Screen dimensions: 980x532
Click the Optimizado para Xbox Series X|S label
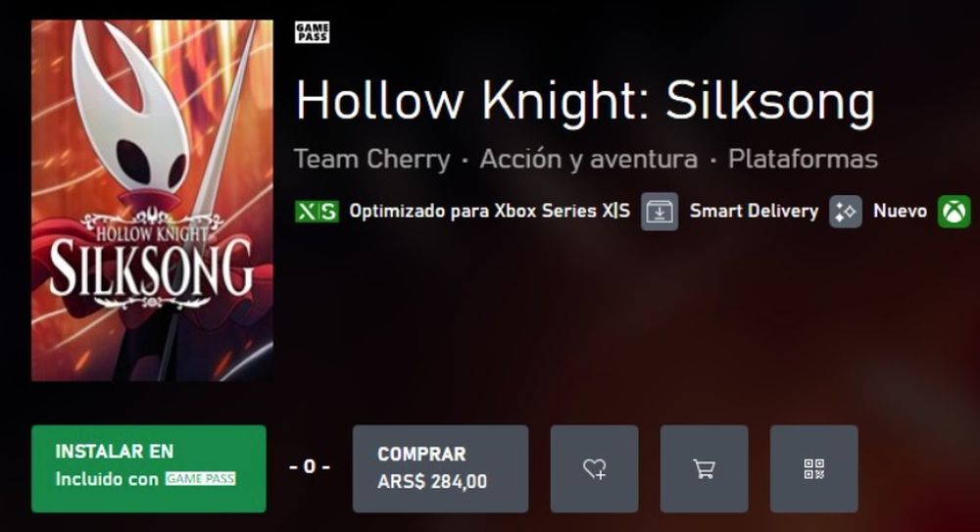(489, 212)
